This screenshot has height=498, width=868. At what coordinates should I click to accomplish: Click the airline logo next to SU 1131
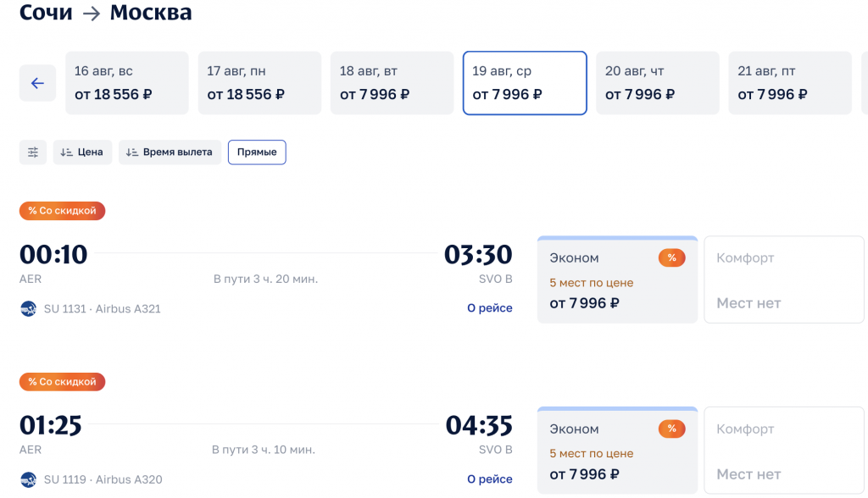click(x=29, y=309)
